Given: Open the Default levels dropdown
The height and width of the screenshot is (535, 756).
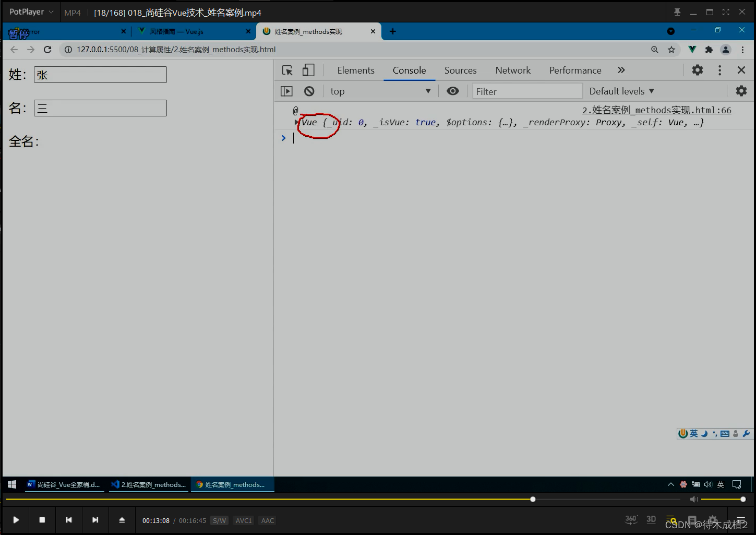Looking at the screenshot, I should coord(622,91).
